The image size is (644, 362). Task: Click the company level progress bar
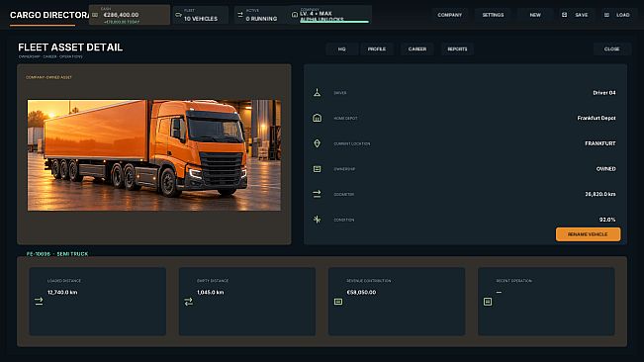(334, 22)
